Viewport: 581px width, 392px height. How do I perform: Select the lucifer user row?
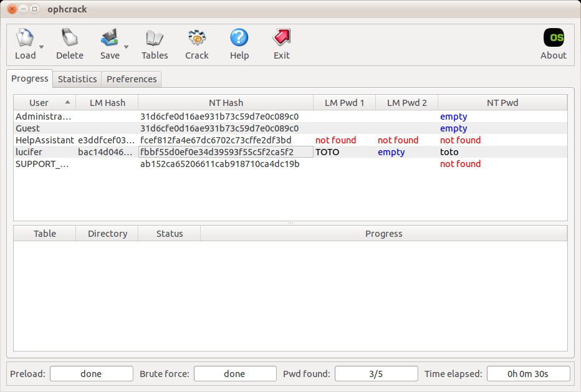tap(29, 152)
